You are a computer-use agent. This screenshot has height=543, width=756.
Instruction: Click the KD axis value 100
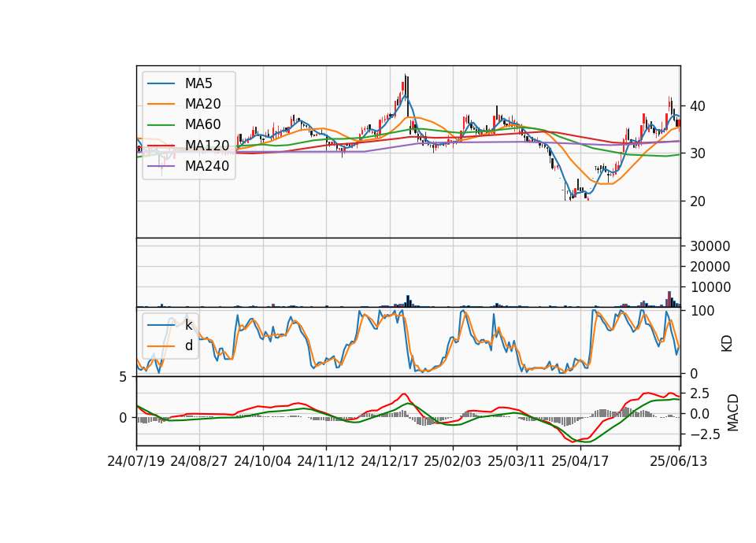tap(702, 311)
